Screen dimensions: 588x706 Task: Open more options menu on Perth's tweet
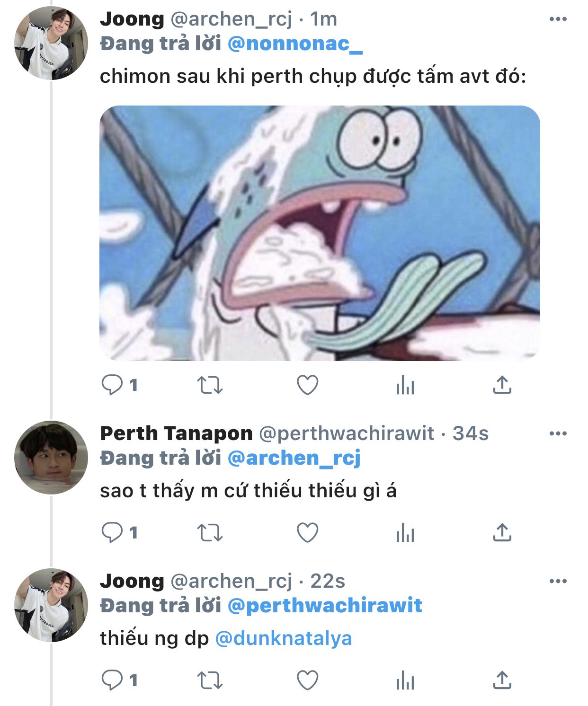coord(558,433)
